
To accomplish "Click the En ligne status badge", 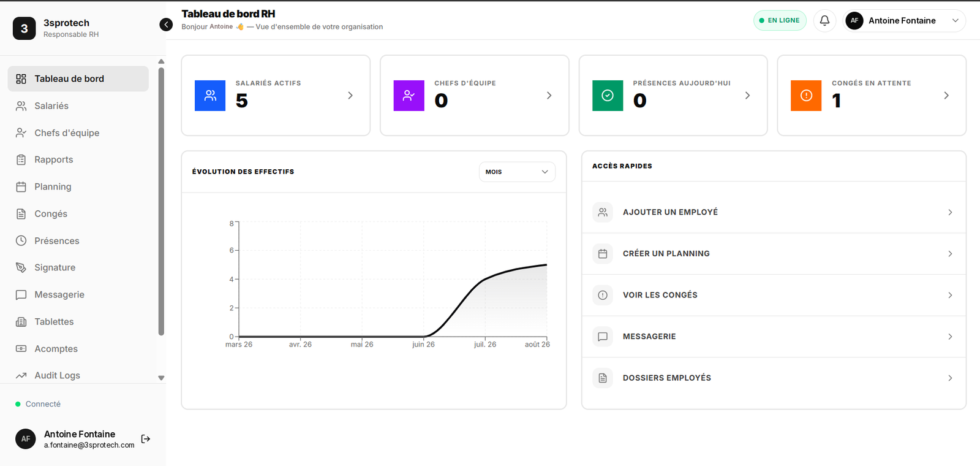I will (780, 21).
